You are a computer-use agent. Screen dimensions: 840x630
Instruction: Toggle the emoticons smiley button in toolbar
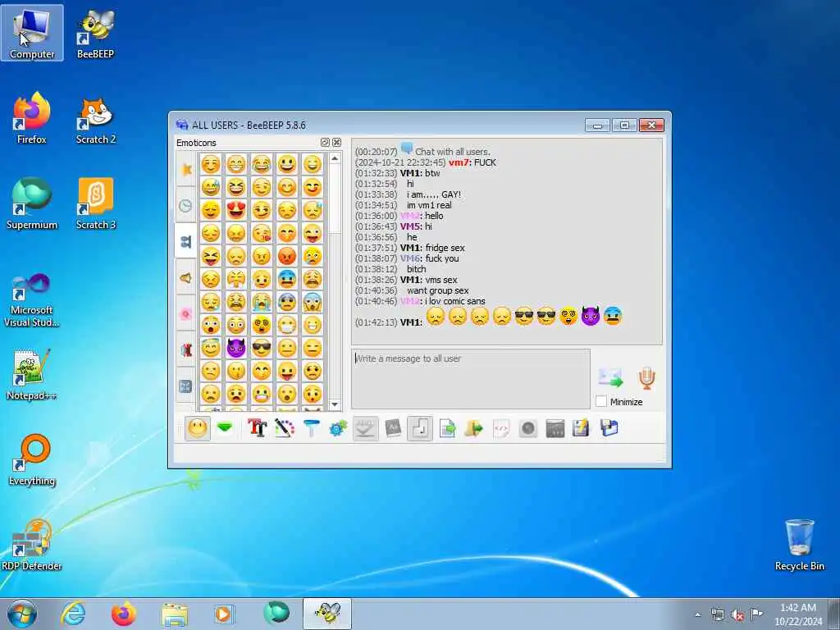click(197, 428)
